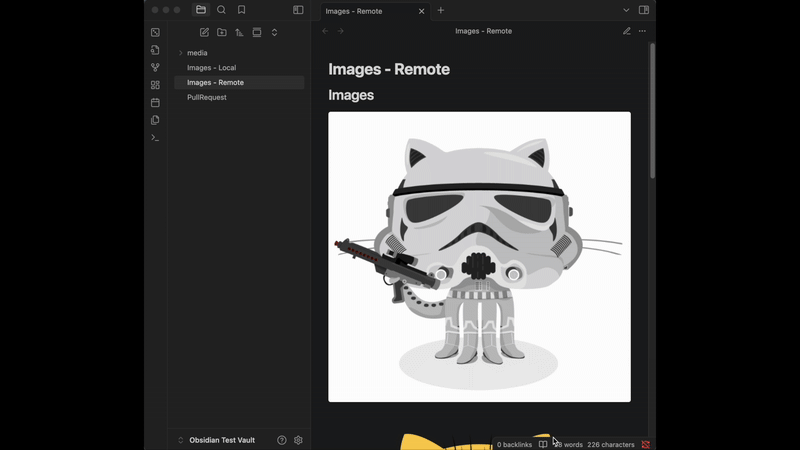Open daily note calendar ribbon icon

[156, 103]
